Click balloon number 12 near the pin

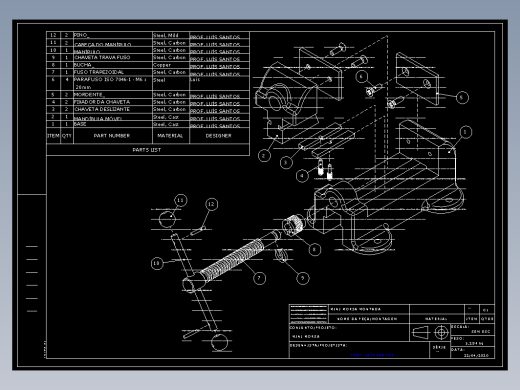coord(211,204)
